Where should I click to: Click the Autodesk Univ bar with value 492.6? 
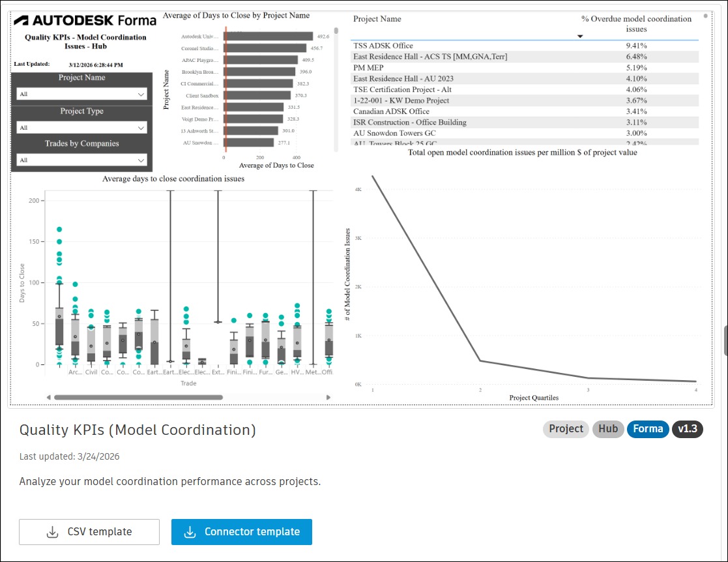(x=269, y=37)
